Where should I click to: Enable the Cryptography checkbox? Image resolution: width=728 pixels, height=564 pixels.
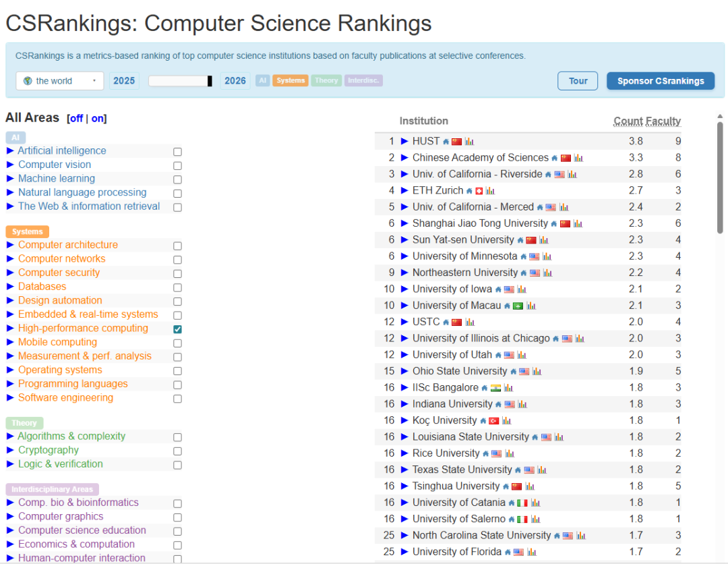point(177,451)
